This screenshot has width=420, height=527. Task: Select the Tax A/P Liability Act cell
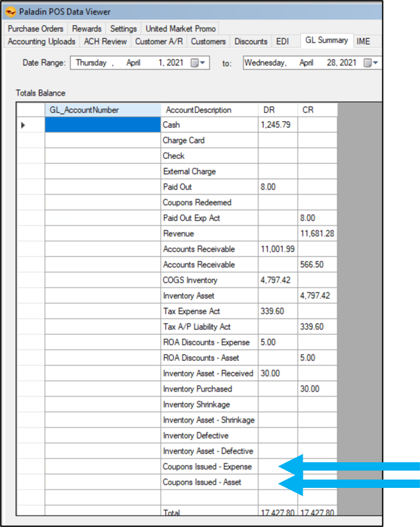point(210,327)
